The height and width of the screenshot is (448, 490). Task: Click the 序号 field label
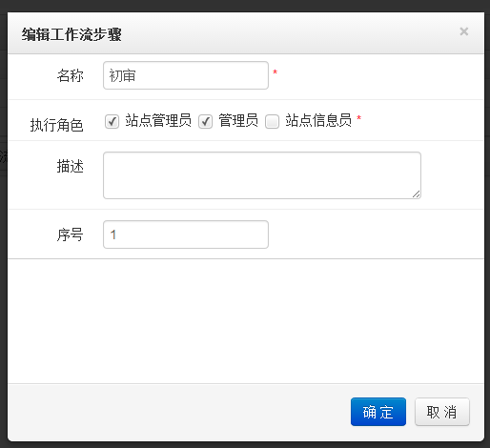pyautogui.click(x=71, y=234)
